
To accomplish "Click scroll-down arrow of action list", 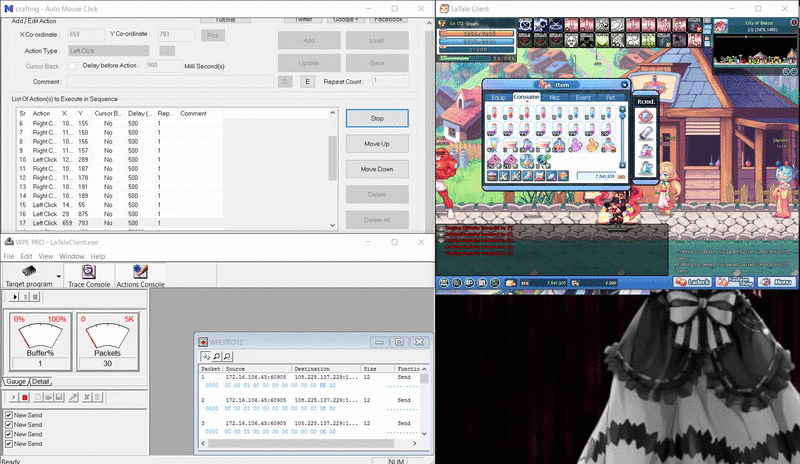I will [333, 225].
